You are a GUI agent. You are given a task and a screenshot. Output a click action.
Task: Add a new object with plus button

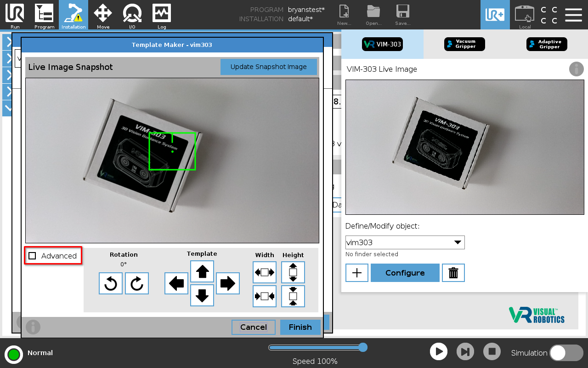click(x=357, y=273)
